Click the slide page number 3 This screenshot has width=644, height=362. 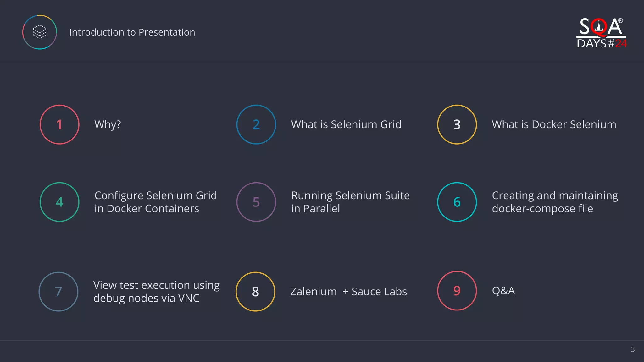point(633,349)
